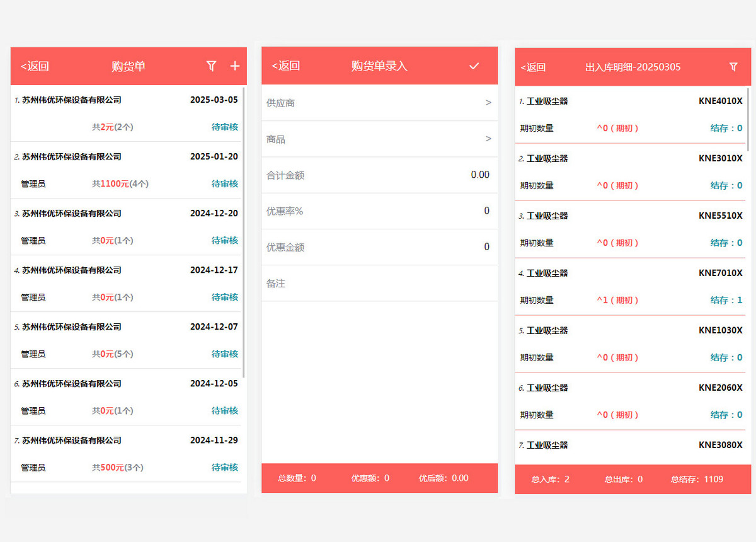Click the plus icon to add purchase order

click(235, 66)
